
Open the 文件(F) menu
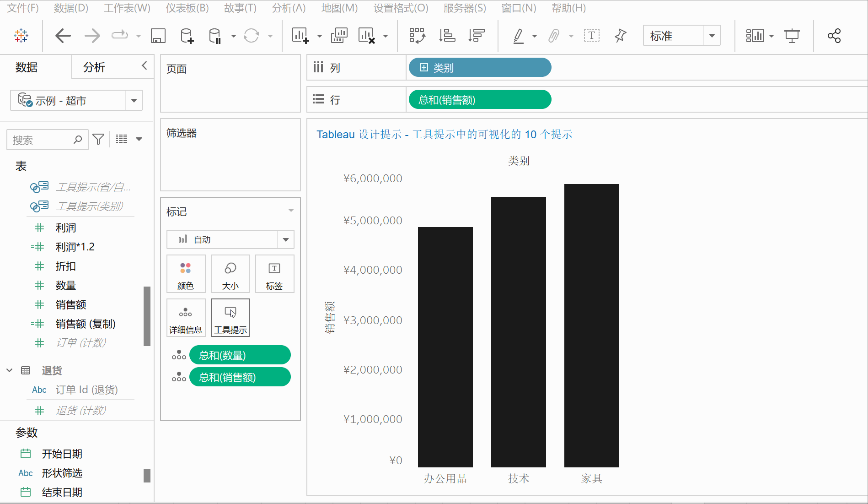[x=23, y=8]
